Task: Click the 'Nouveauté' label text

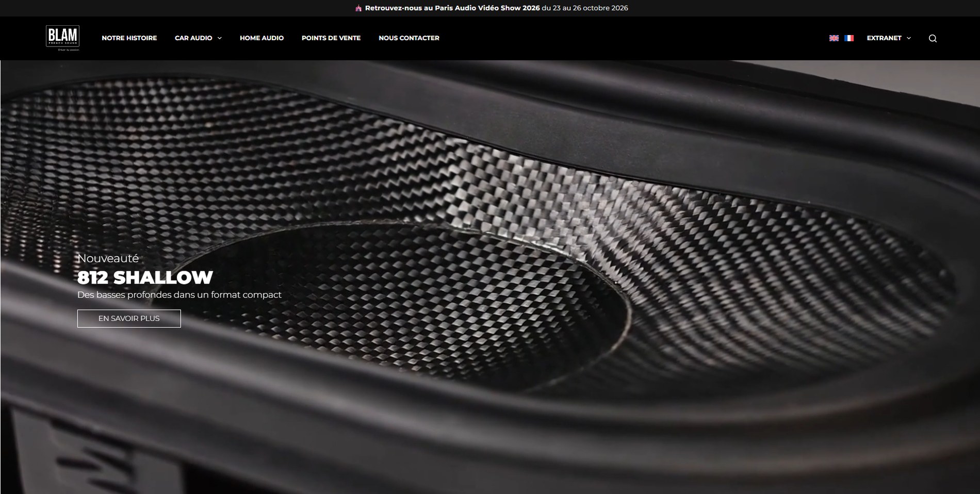Action: tap(108, 258)
